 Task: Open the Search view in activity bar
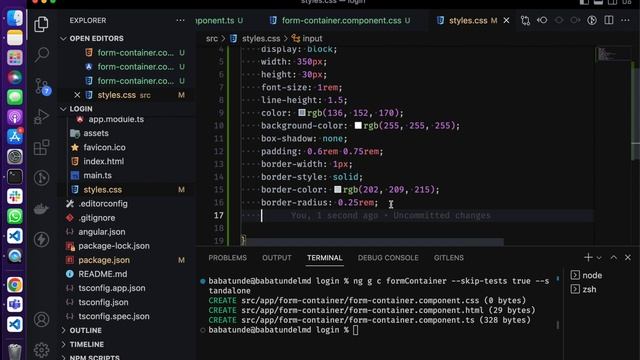pos(41,54)
